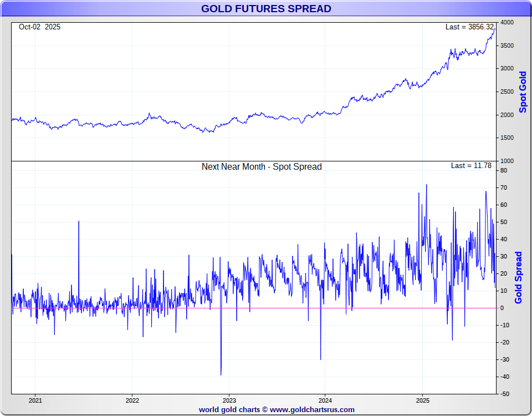Image resolution: width=532 pixels, height=416 pixels.
Task: Click the 20 tick on Gold Spread axis
Action: 504,273
